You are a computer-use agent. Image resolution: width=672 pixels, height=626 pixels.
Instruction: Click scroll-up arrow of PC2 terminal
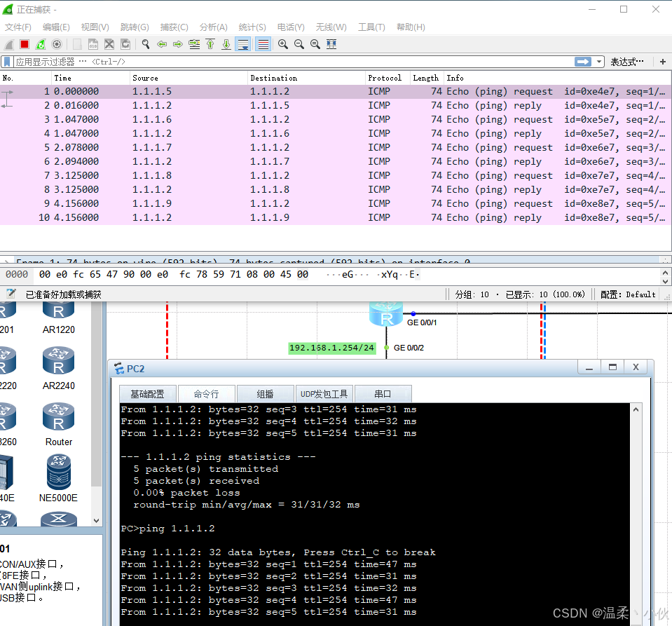coord(636,409)
